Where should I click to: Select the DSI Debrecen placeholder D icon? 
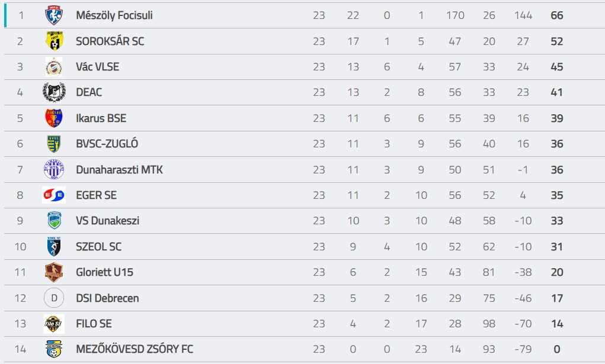click(x=54, y=298)
